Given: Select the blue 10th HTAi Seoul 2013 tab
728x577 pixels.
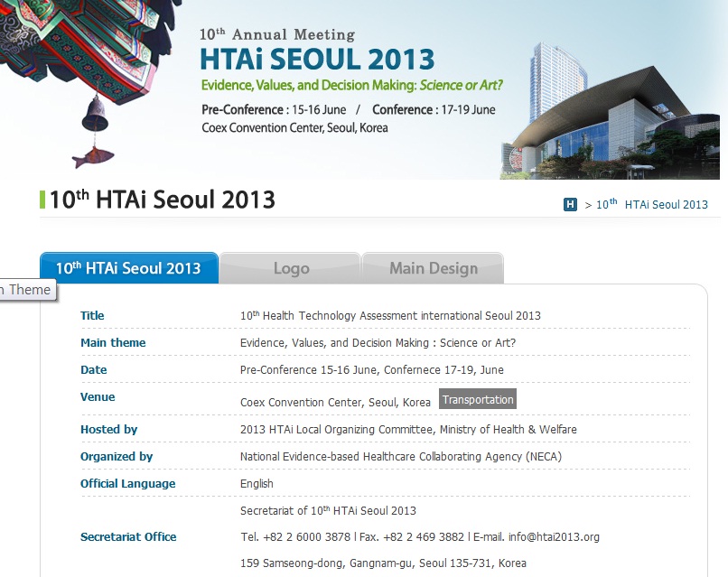Looking at the screenshot, I should coord(128,268).
